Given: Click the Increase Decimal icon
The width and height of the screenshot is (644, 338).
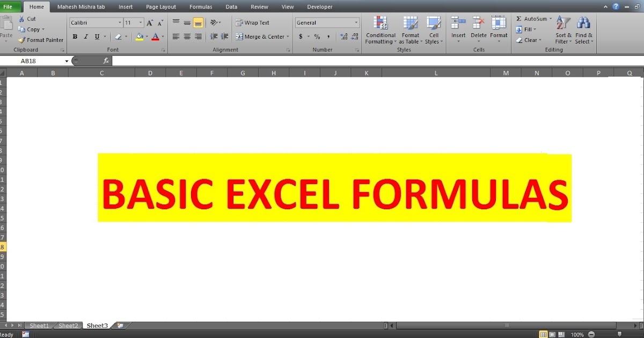Looking at the screenshot, I should pos(343,36).
